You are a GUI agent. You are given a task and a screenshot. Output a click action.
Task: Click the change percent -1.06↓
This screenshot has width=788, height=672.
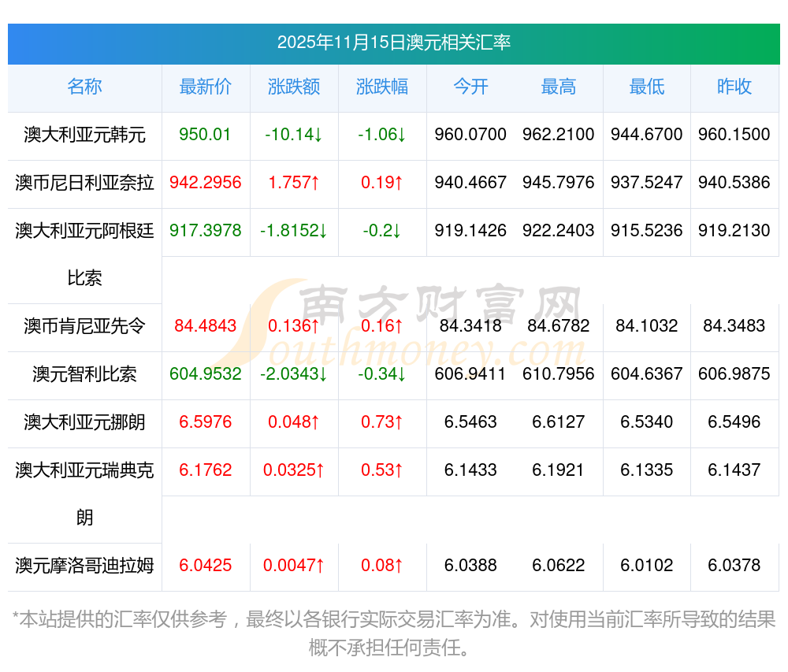pos(382,135)
